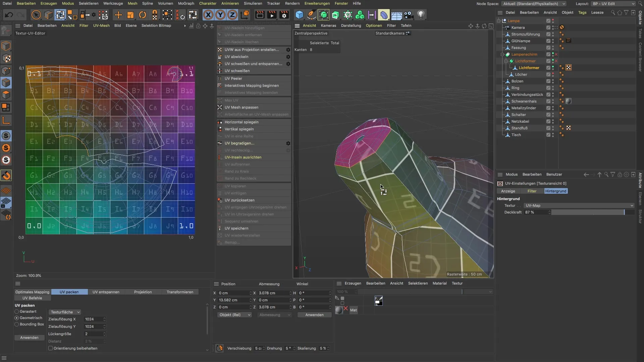Select the spline pen tool
This screenshot has height=362, width=644.
coord(311,15)
